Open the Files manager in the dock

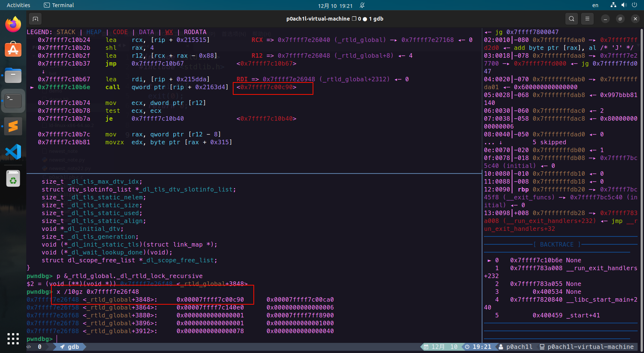[13, 75]
